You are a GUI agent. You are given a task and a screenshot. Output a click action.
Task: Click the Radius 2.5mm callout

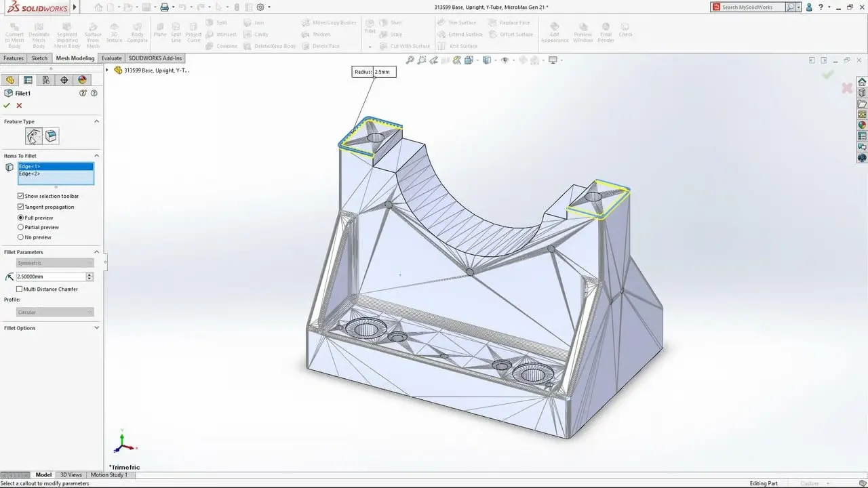[x=374, y=71]
